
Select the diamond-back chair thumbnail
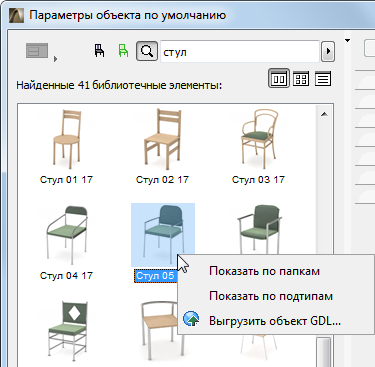point(67,330)
